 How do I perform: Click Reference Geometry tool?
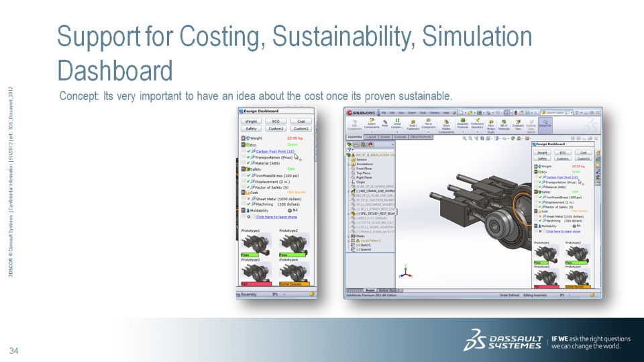(477, 124)
